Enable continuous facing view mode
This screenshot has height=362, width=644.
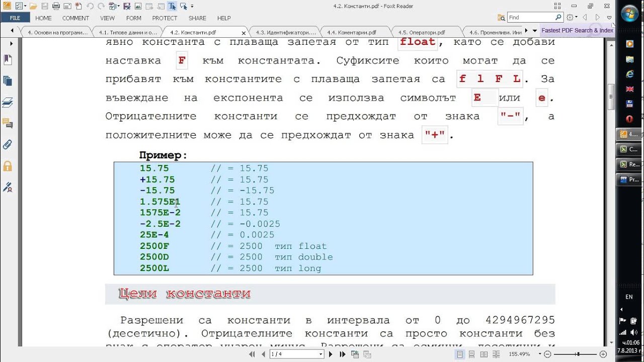pyautogui.click(x=496, y=354)
